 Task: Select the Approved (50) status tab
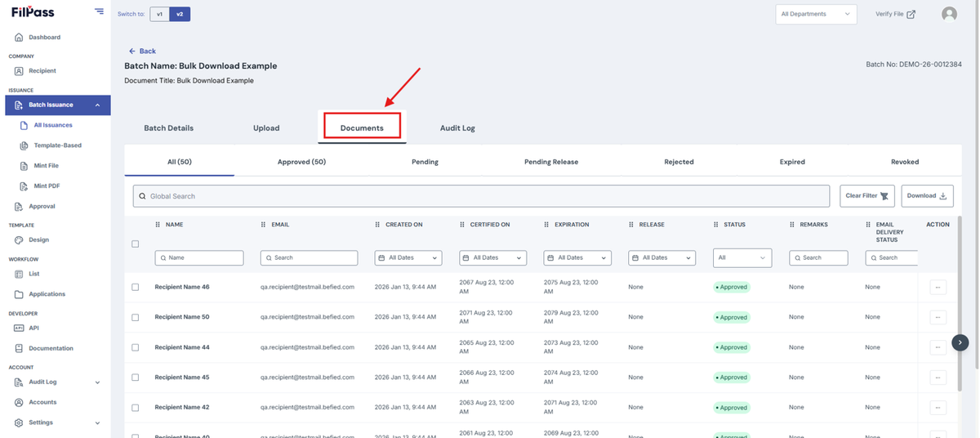(x=301, y=162)
